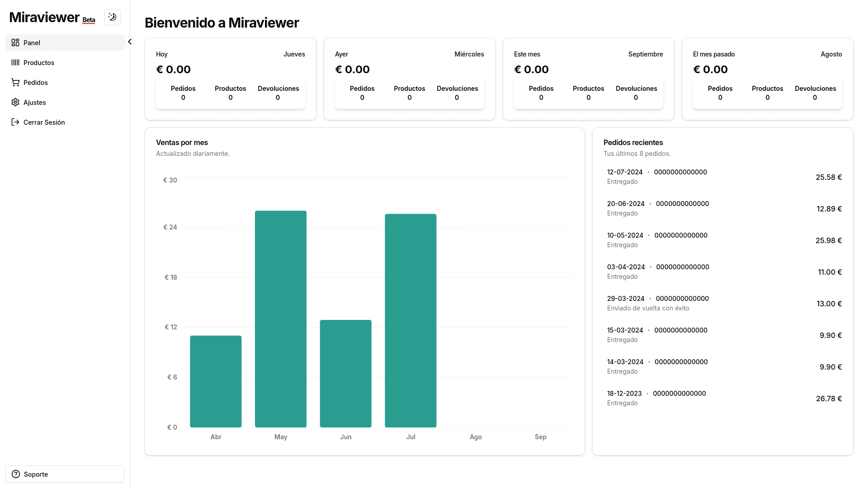Image resolution: width=868 pixels, height=488 pixels.
Task: Click the 'Actualizado diariamente.' subtitle
Action: 193,154
